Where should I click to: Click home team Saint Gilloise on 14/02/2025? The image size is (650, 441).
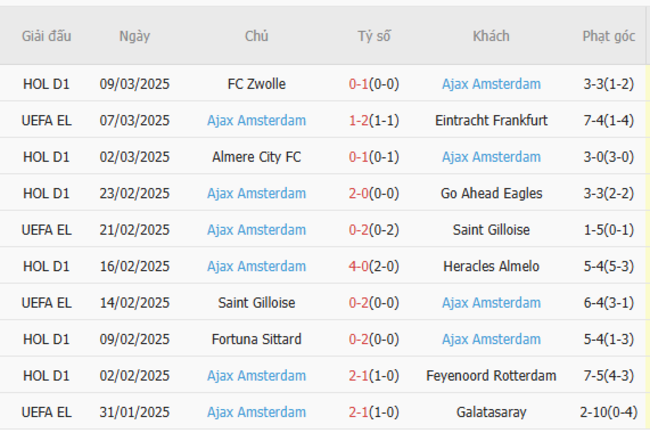[x=256, y=302]
